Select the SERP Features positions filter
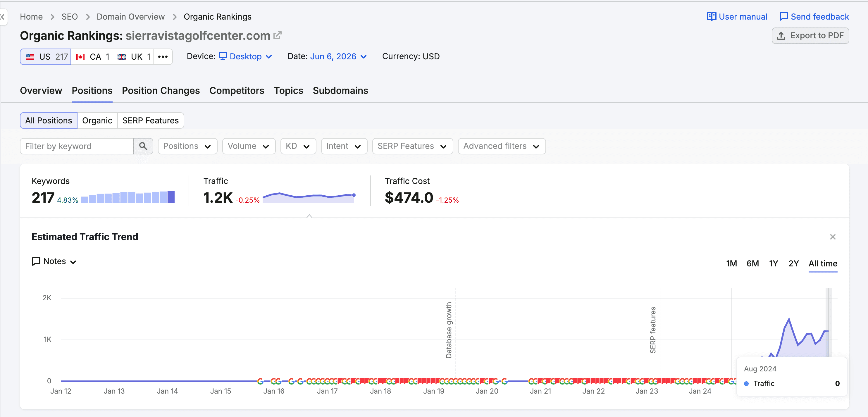 pyautogui.click(x=151, y=120)
